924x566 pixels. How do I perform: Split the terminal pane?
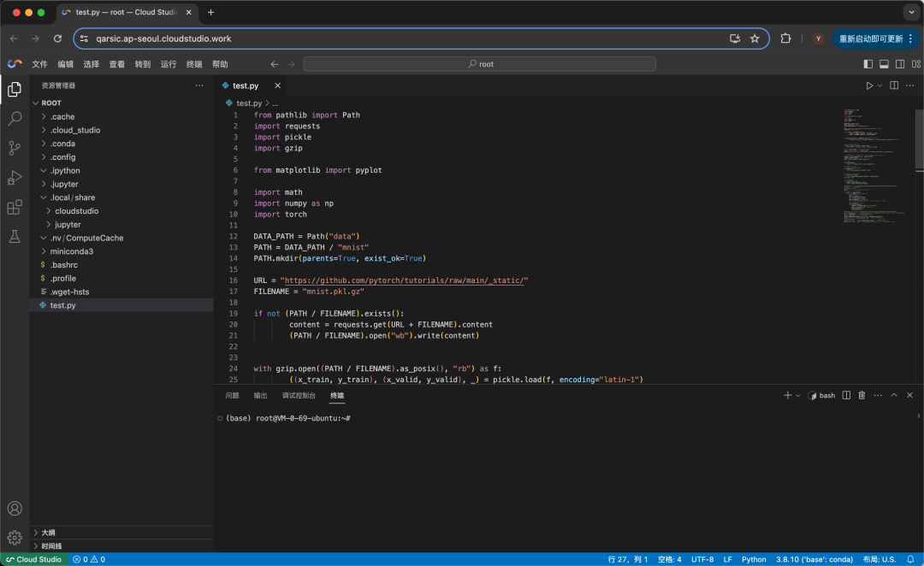(x=846, y=395)
